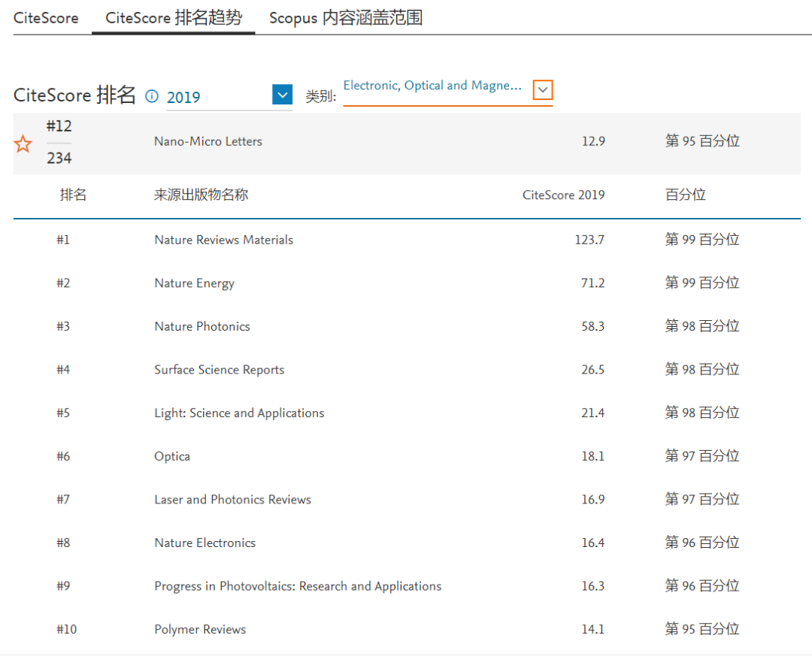Open Nature Reviews Materials journal link

(x=224, y=240)
